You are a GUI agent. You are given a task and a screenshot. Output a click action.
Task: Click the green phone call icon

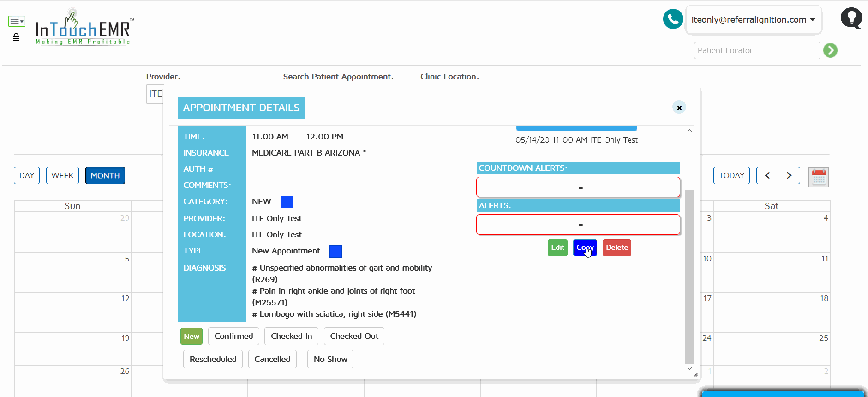click(x=673, y=19)
